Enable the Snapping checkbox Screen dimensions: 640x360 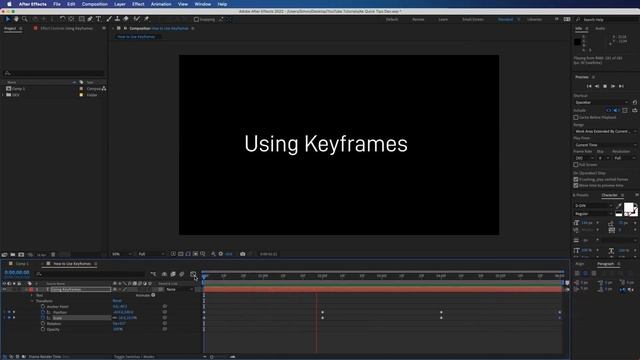(196, 19)
